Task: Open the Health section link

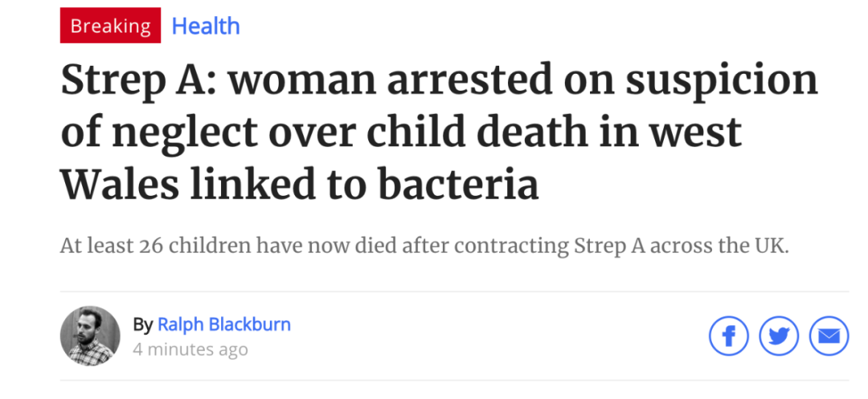Action: 206,26
